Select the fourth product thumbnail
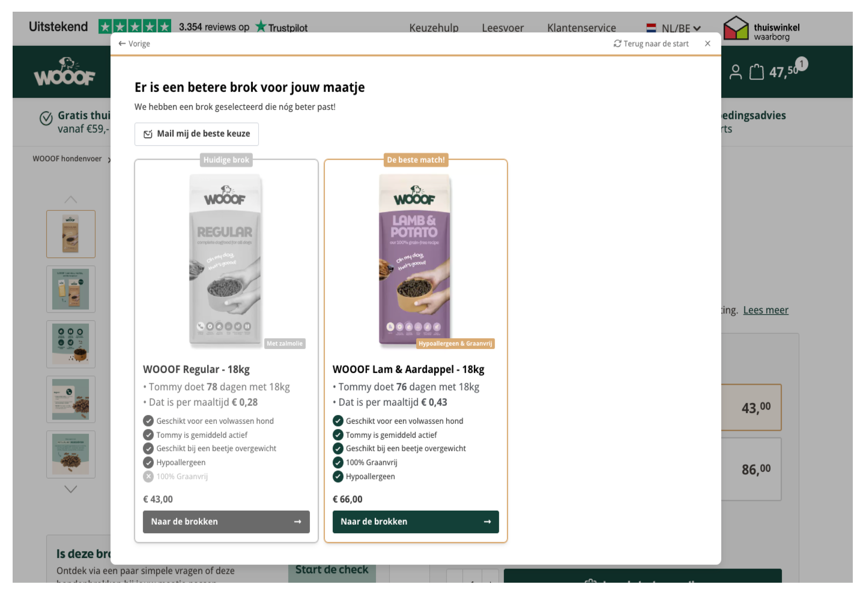Viewport: 864px width, 593px height. tap(71, 399)
